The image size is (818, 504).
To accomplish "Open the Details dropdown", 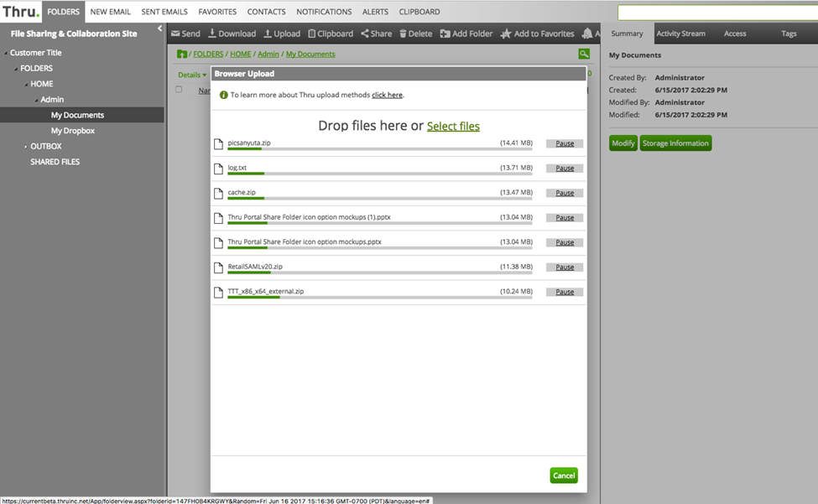I will pos(192,75).
